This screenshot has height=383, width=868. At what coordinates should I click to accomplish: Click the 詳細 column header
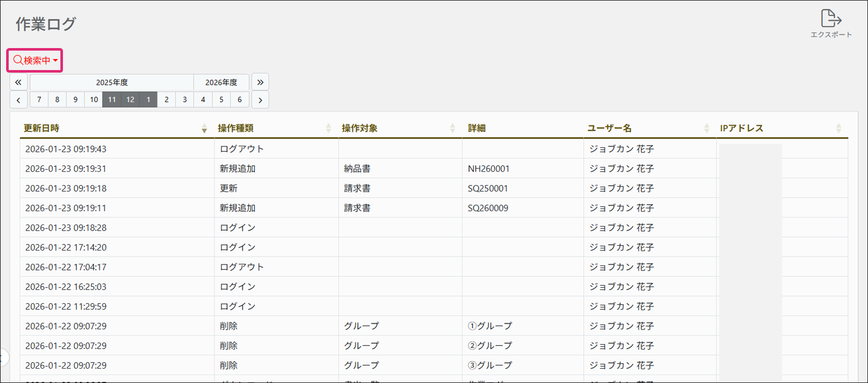click(476, 128)
